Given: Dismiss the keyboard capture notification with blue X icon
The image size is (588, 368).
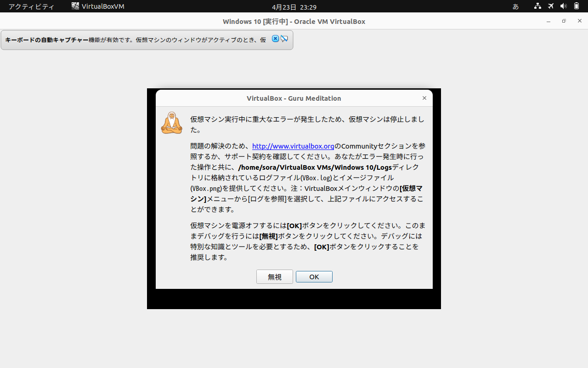Looking at the screenshot, I should click(x=275, y=39).
